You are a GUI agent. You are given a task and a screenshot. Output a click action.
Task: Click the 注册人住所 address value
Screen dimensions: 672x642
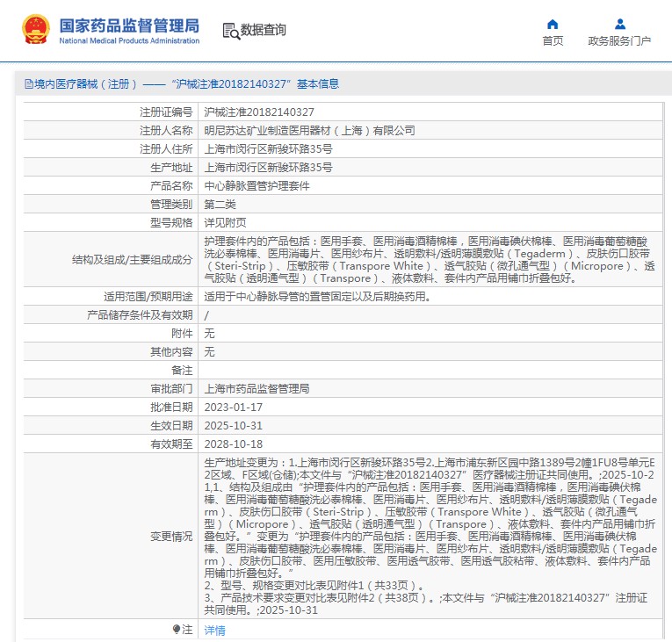[268, 149]
